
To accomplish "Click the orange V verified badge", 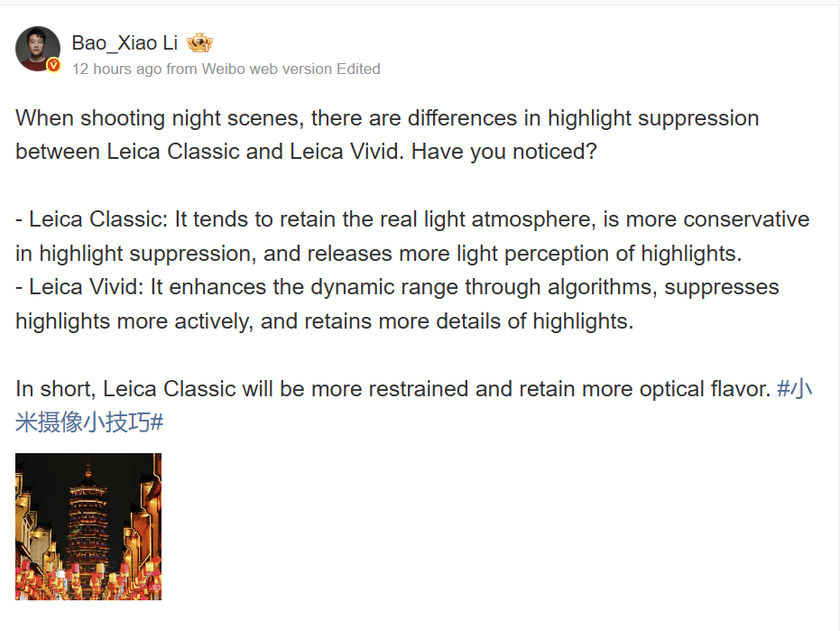I will coord(53,65).
